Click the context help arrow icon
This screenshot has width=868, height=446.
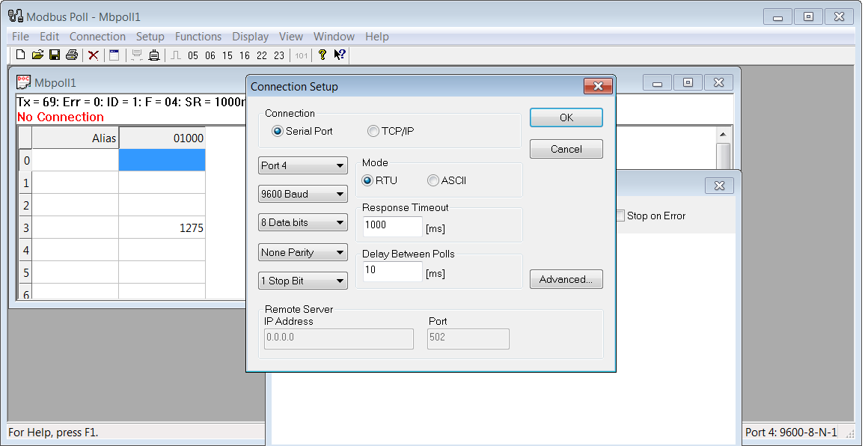click(x=340, y=55)
